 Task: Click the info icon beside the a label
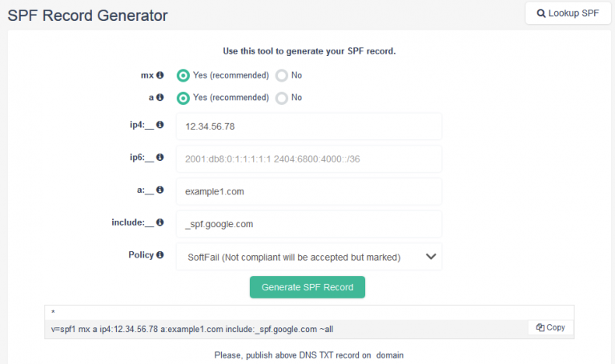tap(159, 97)
